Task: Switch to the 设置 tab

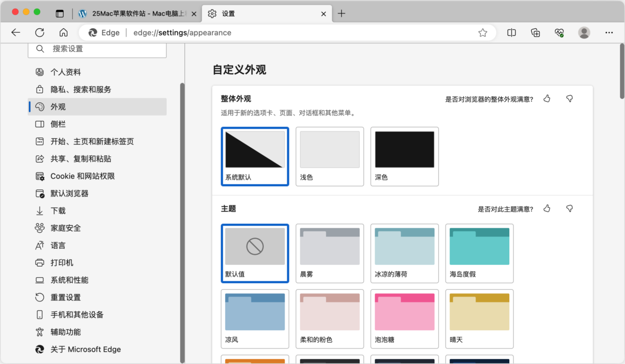Action: pyautogui.click(x=267, y=13)
